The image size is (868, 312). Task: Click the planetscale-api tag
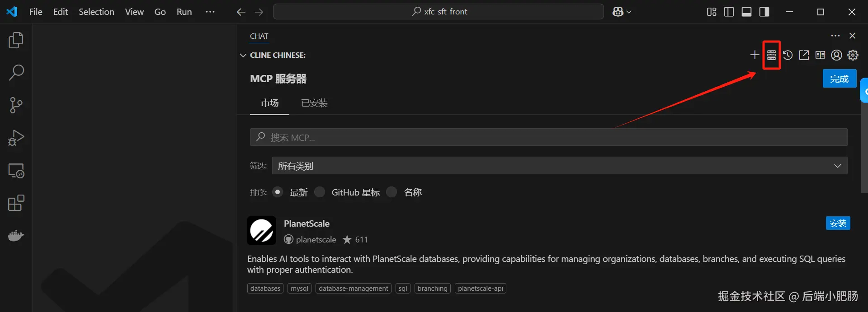click(x=481, y=289)
